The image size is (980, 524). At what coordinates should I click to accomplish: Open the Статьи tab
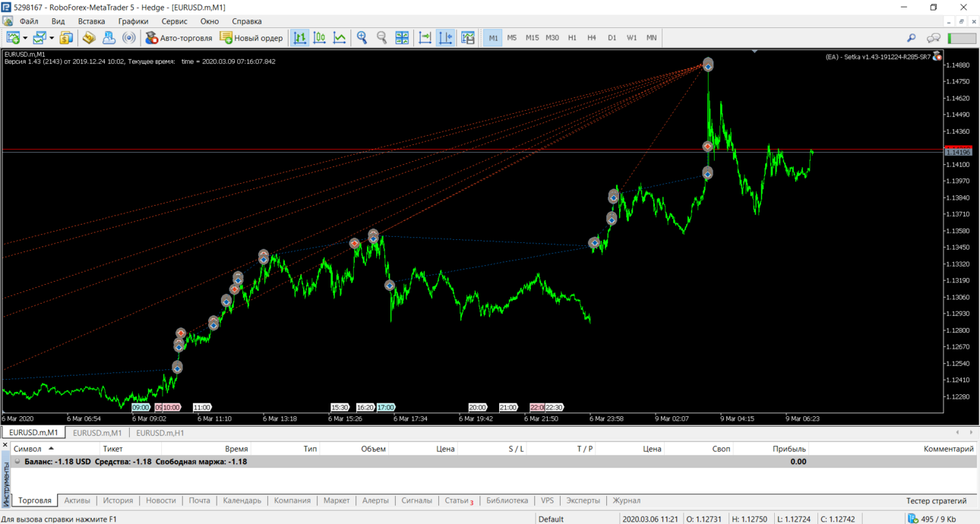click(x=459, y=500)
